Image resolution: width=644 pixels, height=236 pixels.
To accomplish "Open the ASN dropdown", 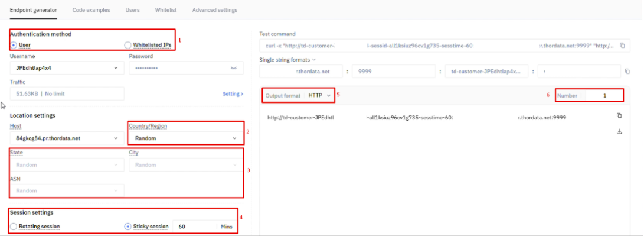I will (67, 190).
